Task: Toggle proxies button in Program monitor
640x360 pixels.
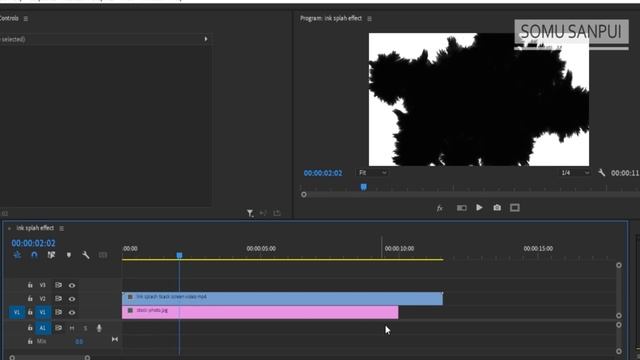Action: (462, 208)
